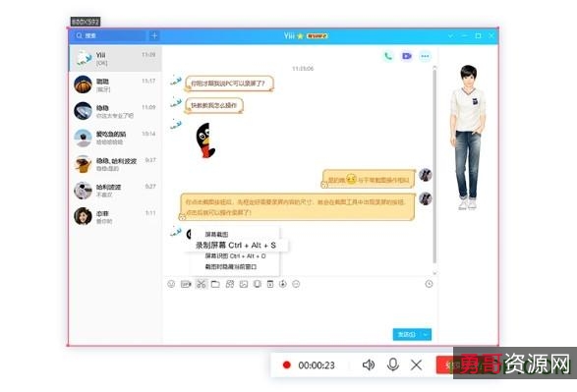Viewport: 577px width, 392px height.
Task: Click the window shake icon after picture icon
Action: pos(258,284)
